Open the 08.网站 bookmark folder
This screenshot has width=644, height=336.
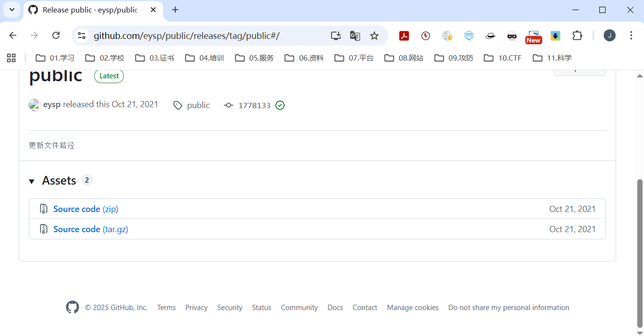pyautogui.click(x=404, y=58)
